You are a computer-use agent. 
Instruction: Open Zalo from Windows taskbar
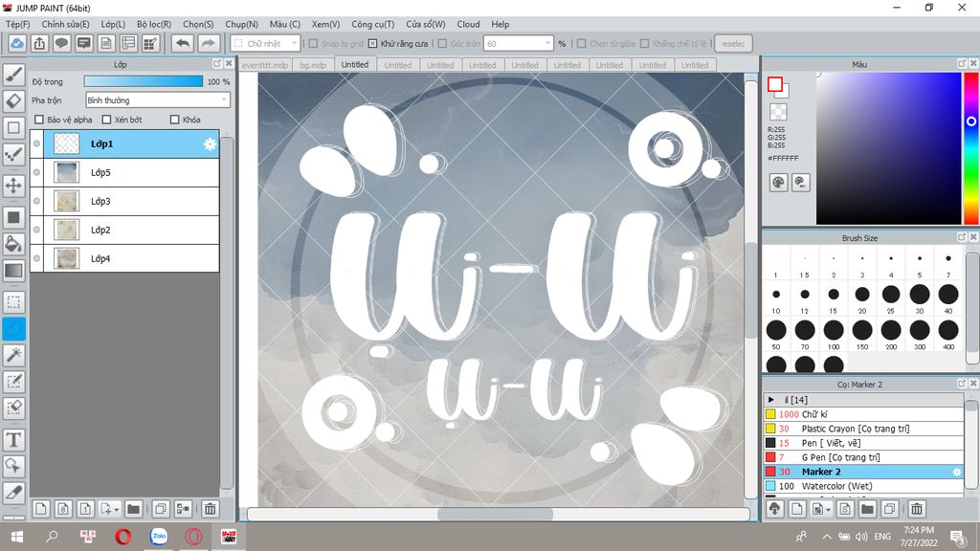click(x=159, y=536)
